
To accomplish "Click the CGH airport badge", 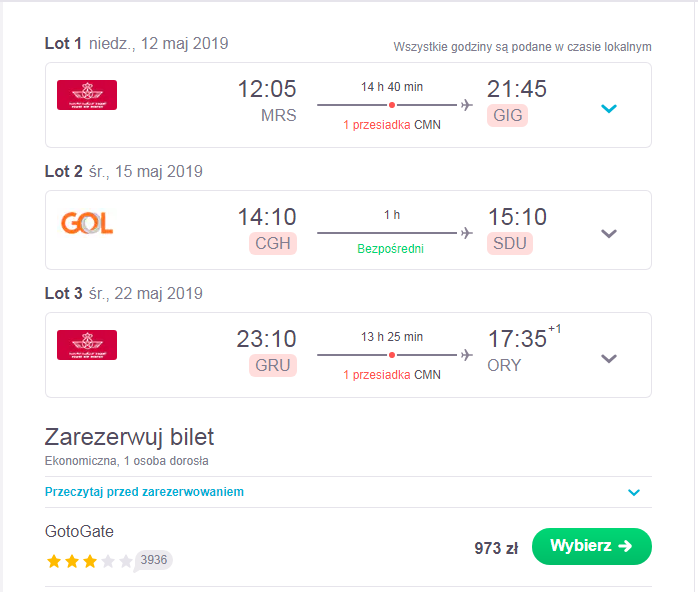I will [273, 243].
